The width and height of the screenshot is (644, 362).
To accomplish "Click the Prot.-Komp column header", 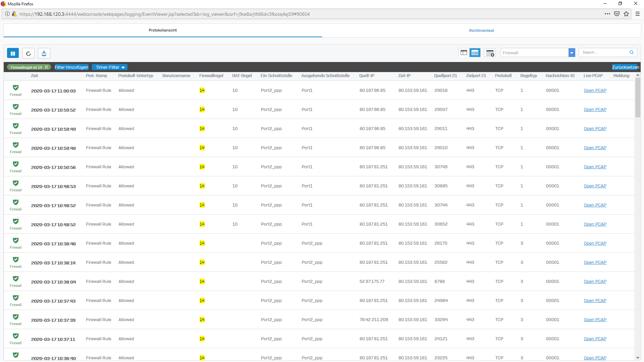I will point(96,76).
